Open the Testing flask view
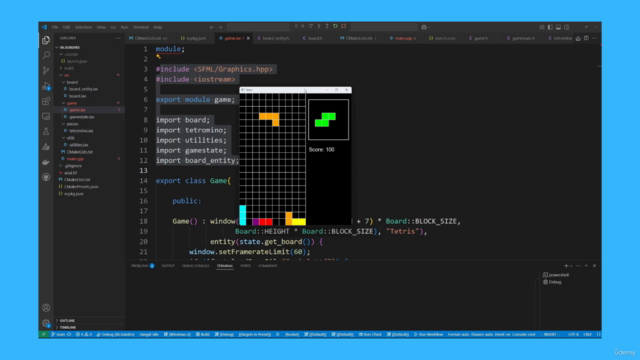Screen dimensions: 640x360 pyautogui.click(x=46, y=131)
